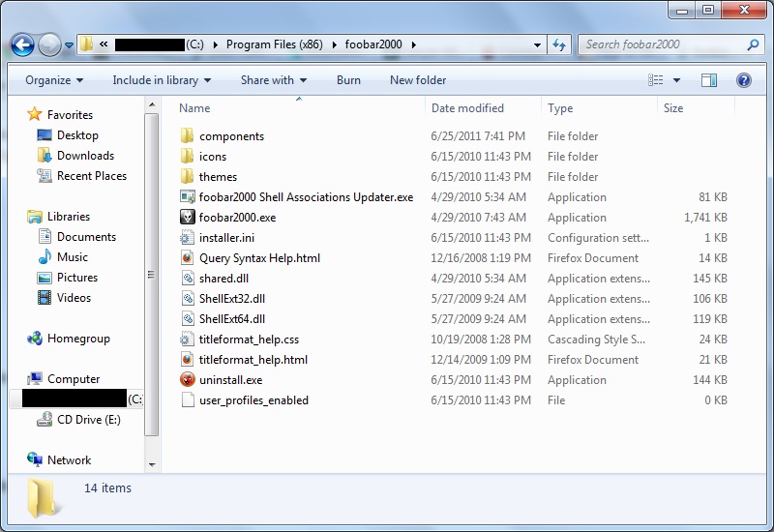Click the navigation pane scroll down arrow
Image resolution: width=774 pixels, height=532 pixels.
(152, 464)
